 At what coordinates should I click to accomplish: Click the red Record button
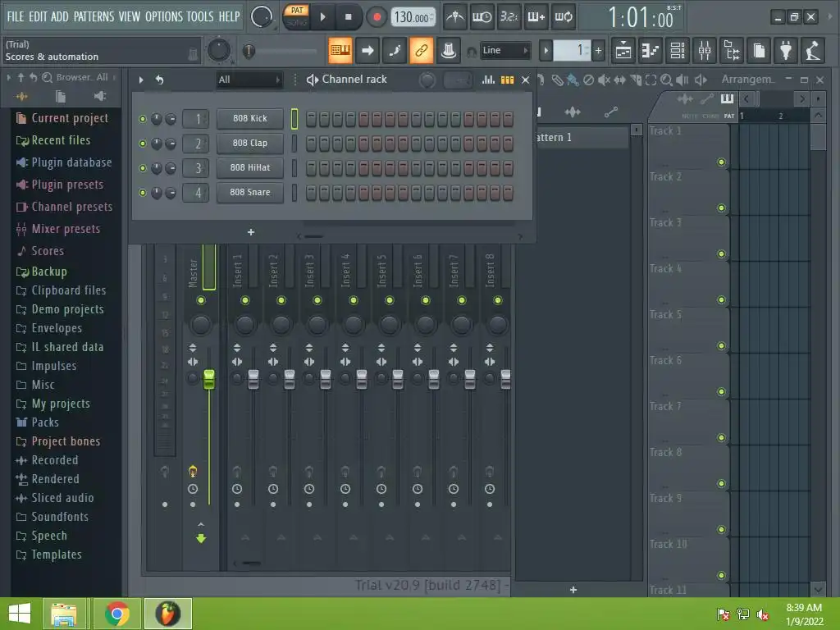coord(377,17)
